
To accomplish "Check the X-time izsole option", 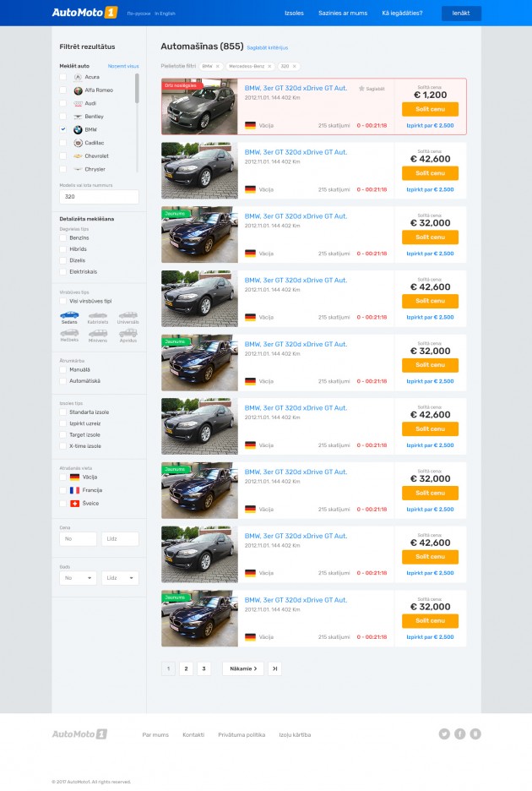I will pyautogui.click(x=63, y=446).
